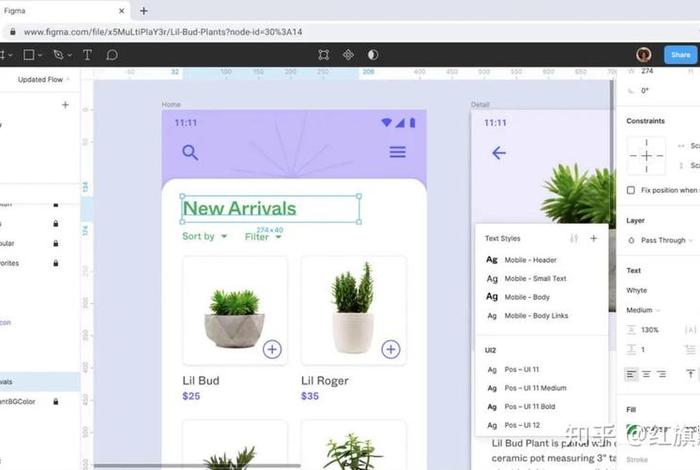This screenshot has height=470, width=700.
Task: Click the sort icon in Text Styles panel
Action: [x=574, y=238]
